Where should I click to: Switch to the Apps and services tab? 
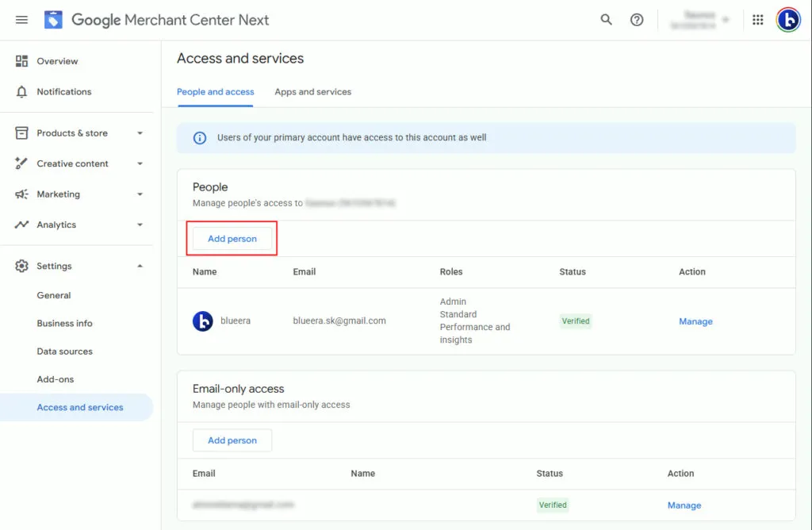click(312, 92)
